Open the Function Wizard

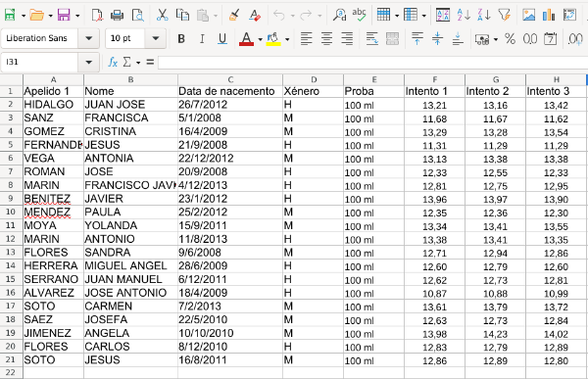coord(113,62)
